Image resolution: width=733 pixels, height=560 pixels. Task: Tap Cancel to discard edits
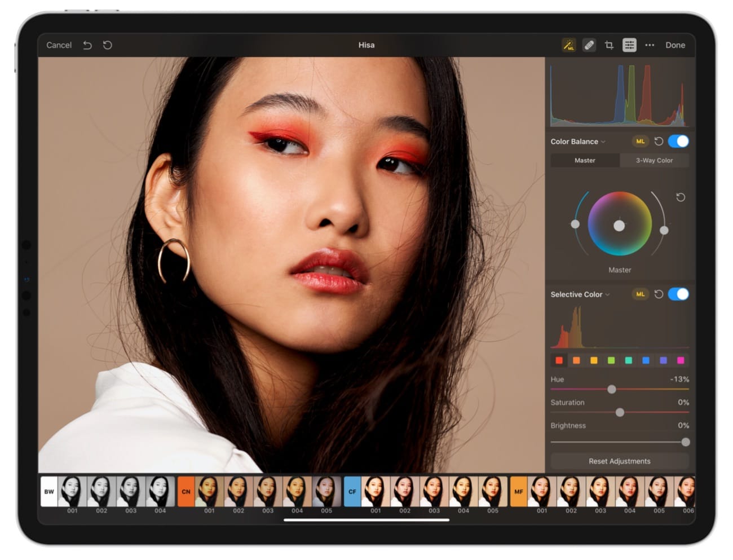click(x=59, y=45)
